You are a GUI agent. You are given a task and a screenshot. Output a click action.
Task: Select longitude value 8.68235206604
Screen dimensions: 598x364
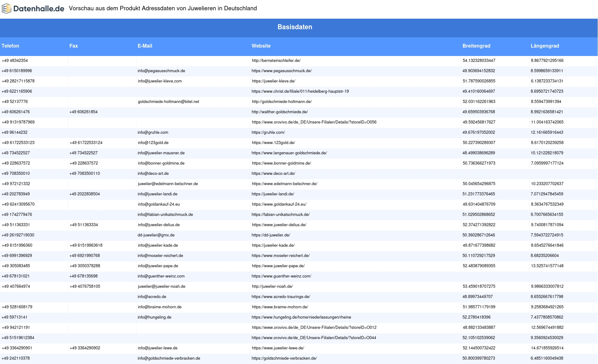pos(545,256)
